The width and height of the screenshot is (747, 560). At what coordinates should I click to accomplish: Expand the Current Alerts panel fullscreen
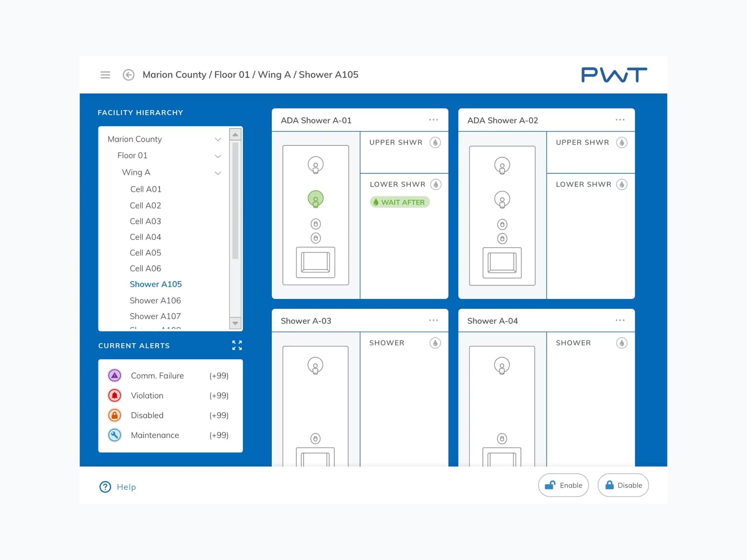coord(237,345)
